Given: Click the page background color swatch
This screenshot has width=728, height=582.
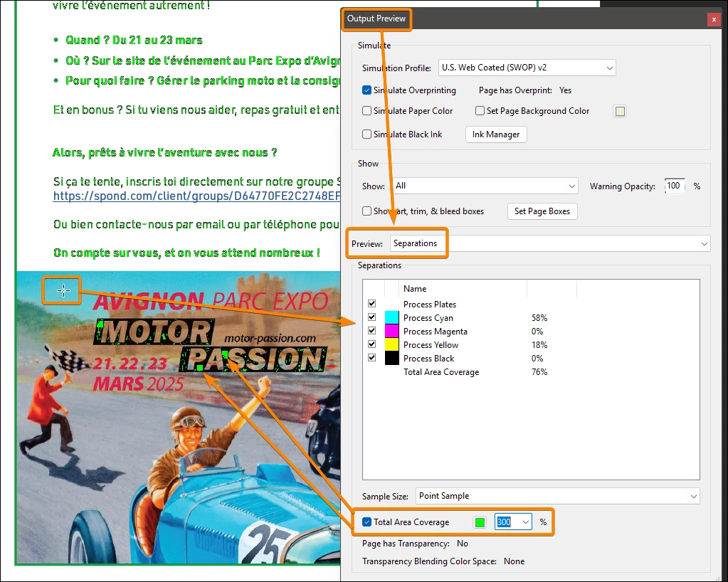Looking at the screenshot, I should click(x=620, y=111).
